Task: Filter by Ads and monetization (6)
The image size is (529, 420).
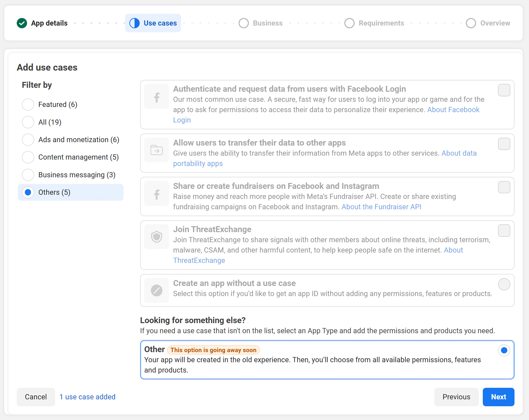Action: pos(71,140)
